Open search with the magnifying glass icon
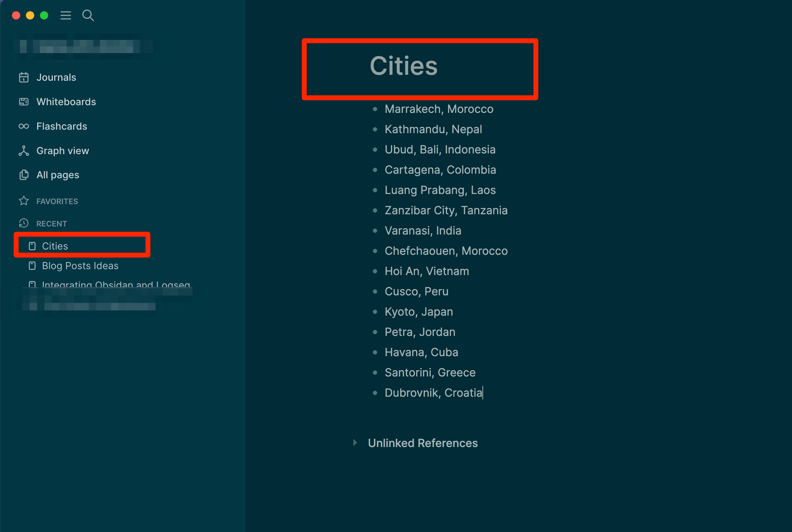Image resolution: width=792 pixels, height=532 pixels. pyautogui.click(x=88, y=15)
